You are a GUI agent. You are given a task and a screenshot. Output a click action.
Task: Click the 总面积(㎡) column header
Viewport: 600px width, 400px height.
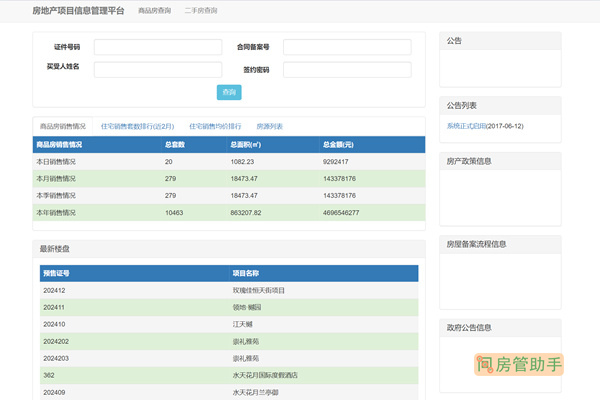(246, 145)
